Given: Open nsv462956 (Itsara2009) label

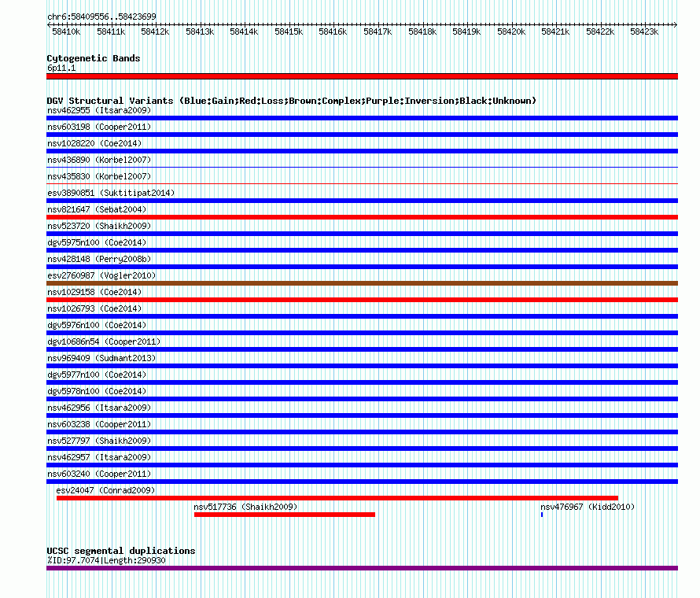Looking at the screenshot, I should [99, 408].
